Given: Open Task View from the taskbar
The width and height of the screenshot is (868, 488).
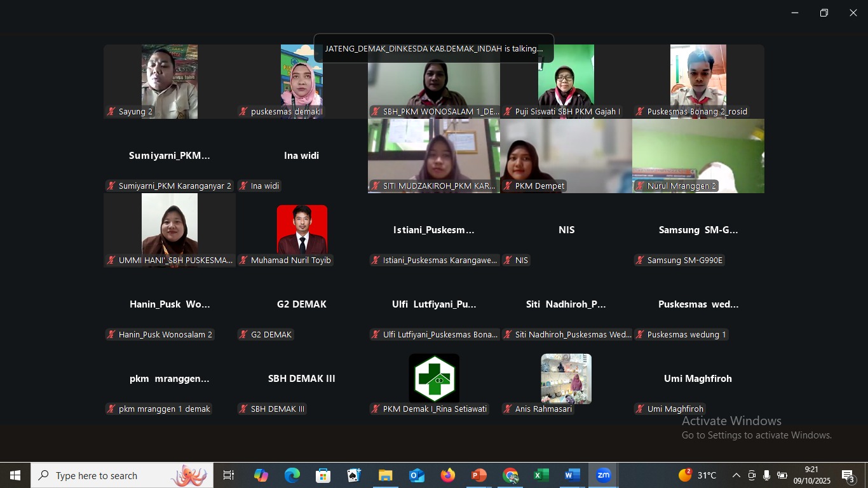Looking at the screenshot, I should point(229,475).
